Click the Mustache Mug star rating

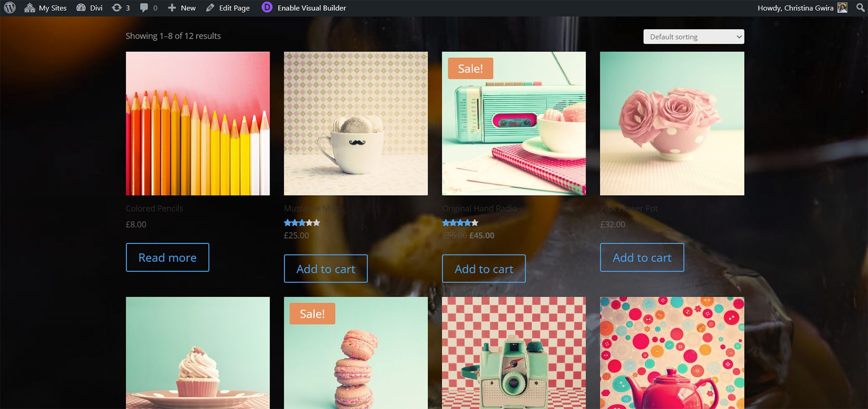(x=302, y=223)
